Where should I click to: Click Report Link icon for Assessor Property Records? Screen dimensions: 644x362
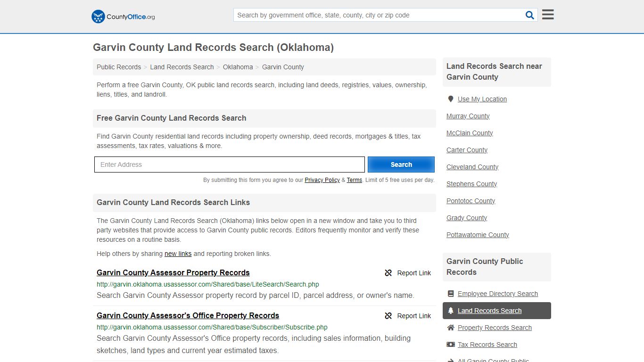(388, 273)
